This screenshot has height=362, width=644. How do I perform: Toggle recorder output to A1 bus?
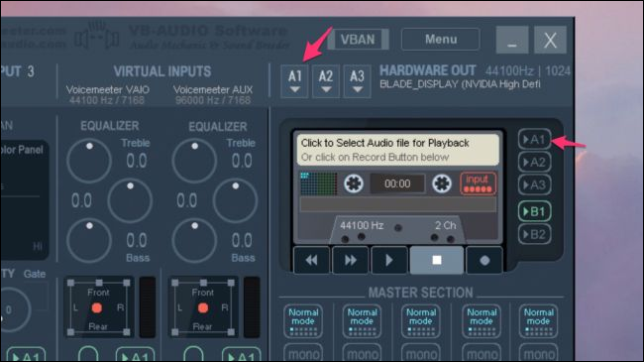pyautogui.click(x=534, y=140)
